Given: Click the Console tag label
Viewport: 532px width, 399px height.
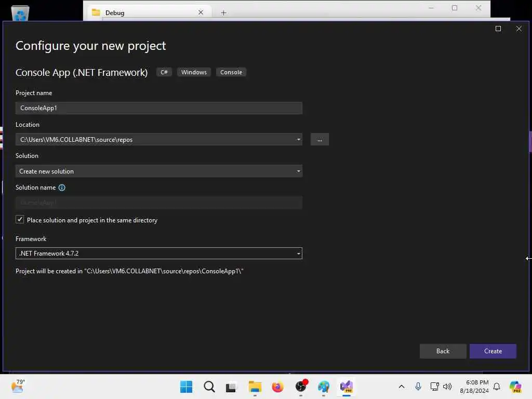Looking at the screenshot, I should (x=231, y=72).
